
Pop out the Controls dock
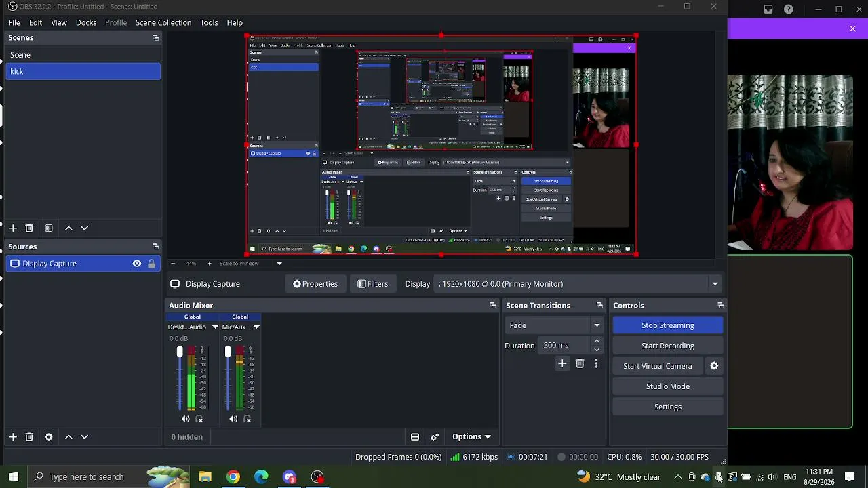721,306
